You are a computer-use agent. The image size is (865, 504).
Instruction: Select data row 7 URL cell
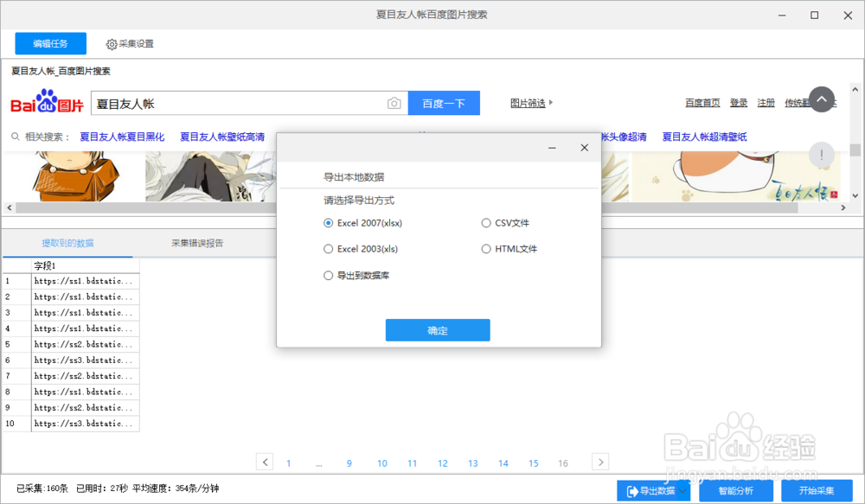[x=85, y=376]
